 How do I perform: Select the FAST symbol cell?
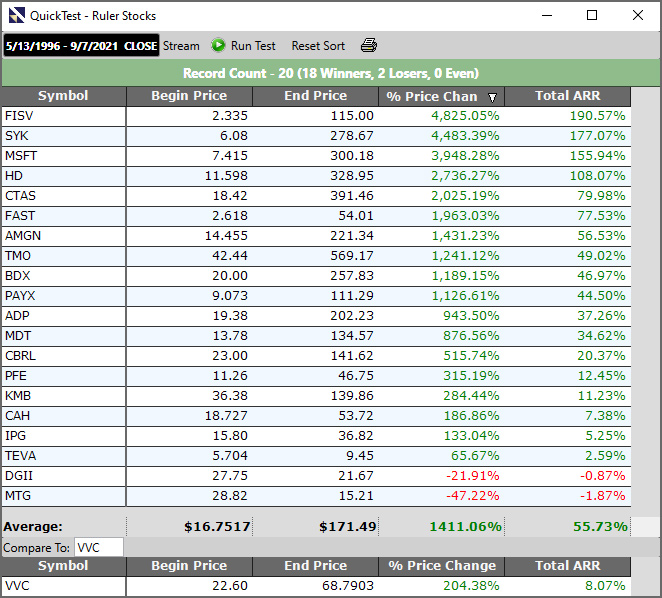point(63,216)
